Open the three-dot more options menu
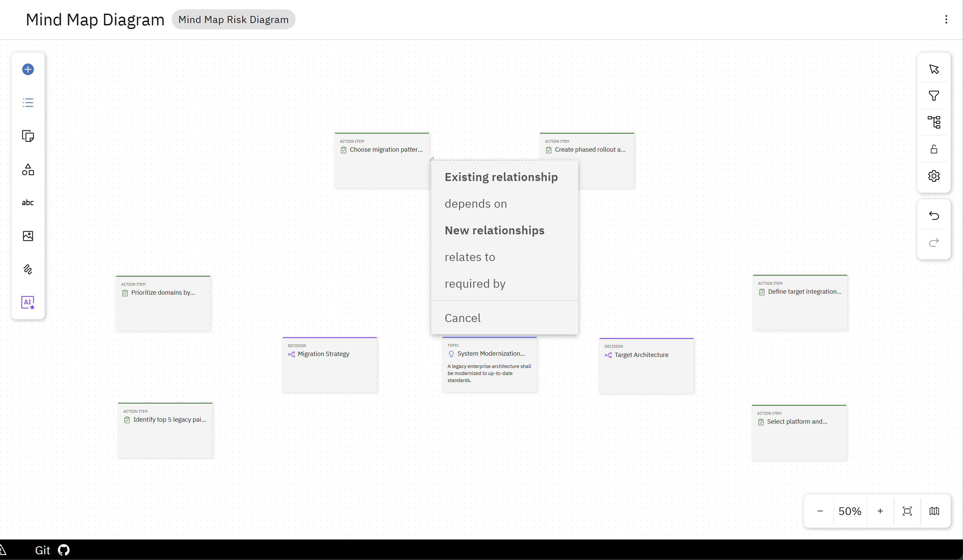This screenshot has width=963, height=560. [947, 19]
